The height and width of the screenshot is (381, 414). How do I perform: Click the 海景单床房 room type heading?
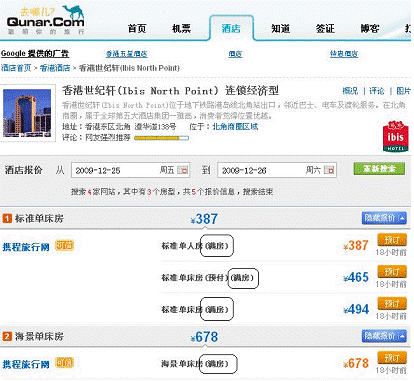[39, 336]
